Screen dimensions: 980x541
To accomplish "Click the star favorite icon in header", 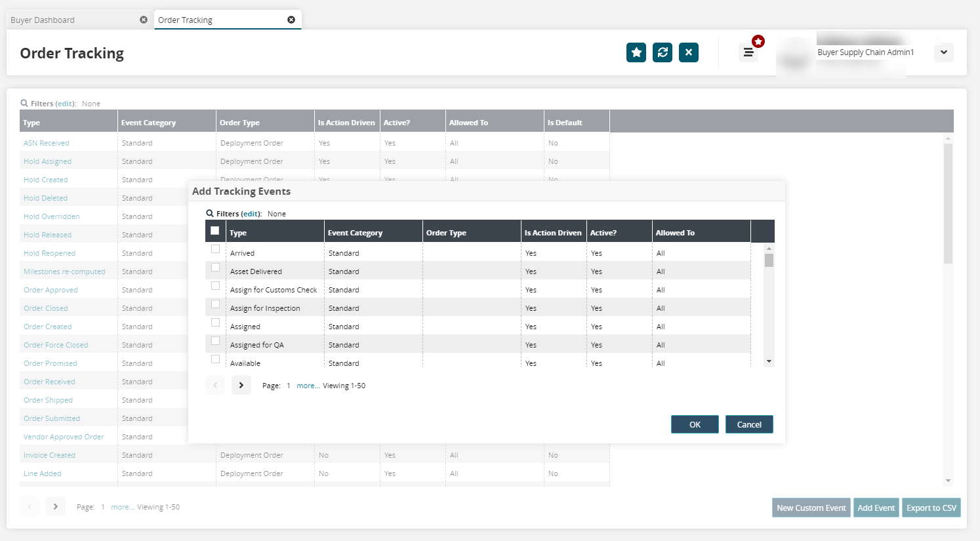I will click(636, 52).
